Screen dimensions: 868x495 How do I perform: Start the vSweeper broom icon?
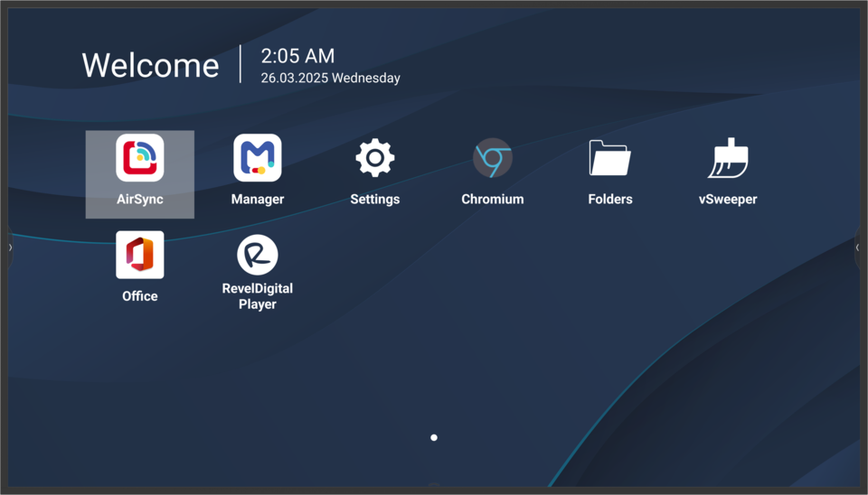click(x=728, y=159)
